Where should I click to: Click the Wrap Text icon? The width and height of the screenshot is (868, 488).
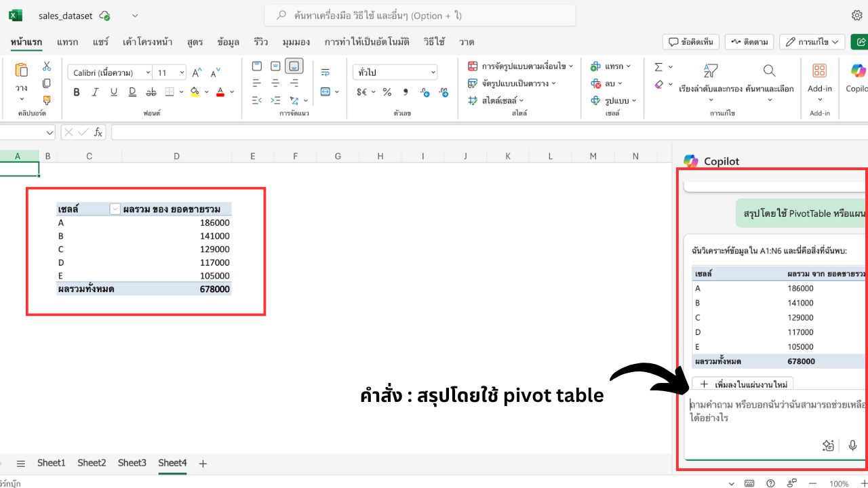tap(325, 73)
